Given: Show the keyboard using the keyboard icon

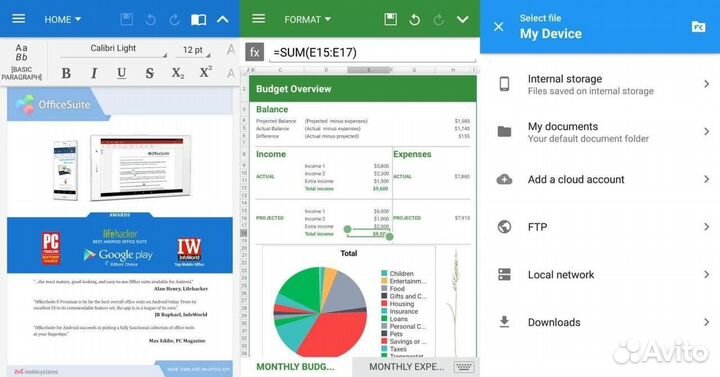Looking at the screenshot, I should [x=463, y=366].
